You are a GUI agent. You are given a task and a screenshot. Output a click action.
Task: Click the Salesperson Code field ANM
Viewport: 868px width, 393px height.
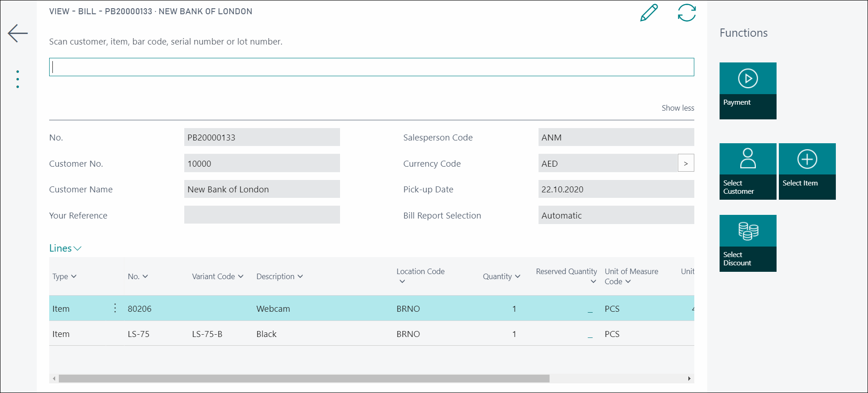(616, 137)
